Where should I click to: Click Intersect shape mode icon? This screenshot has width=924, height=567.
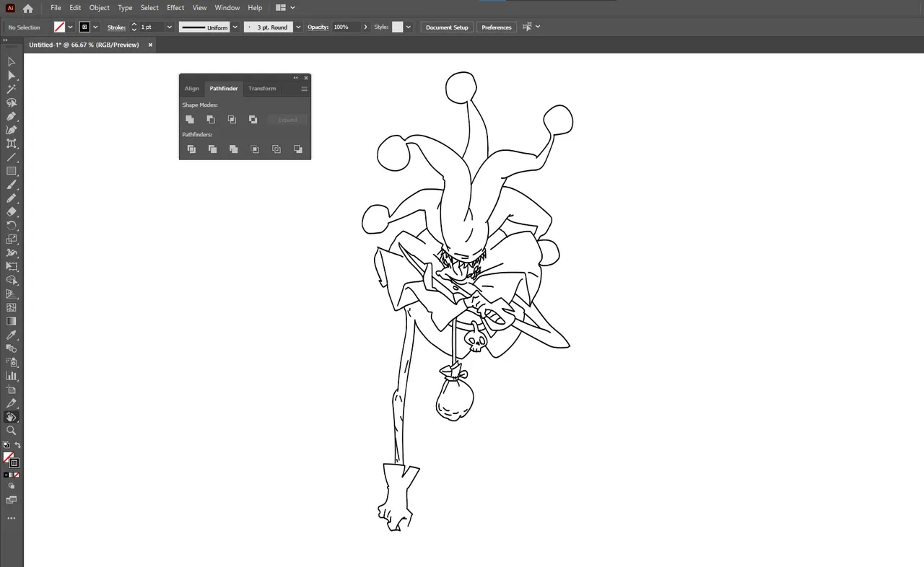click(x=232, y=120)
